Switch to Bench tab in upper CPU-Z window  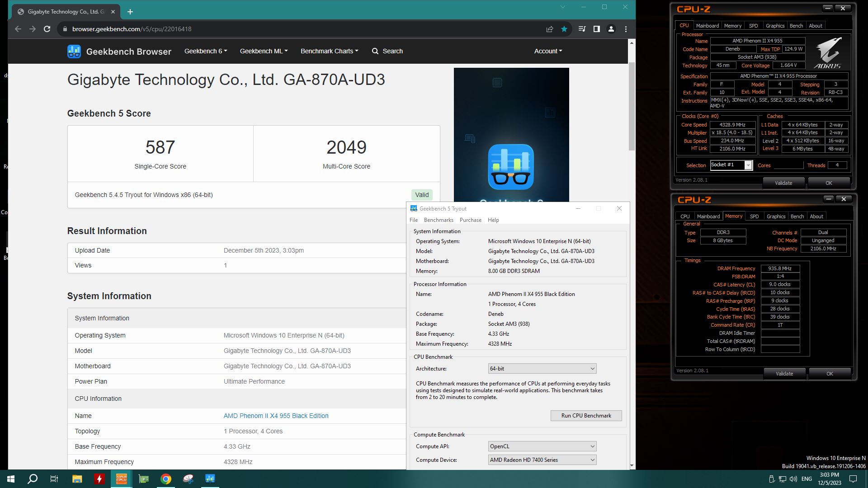coord(797,26)
